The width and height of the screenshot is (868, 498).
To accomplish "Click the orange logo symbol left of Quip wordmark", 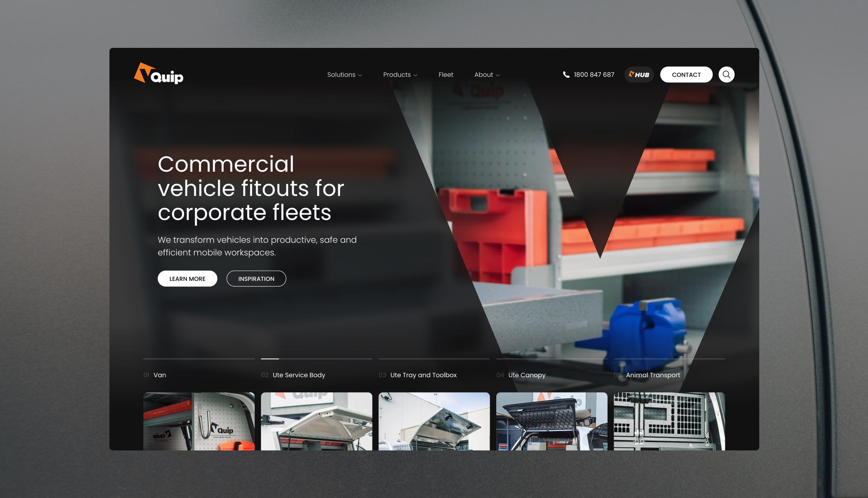I will click(143, 73).
